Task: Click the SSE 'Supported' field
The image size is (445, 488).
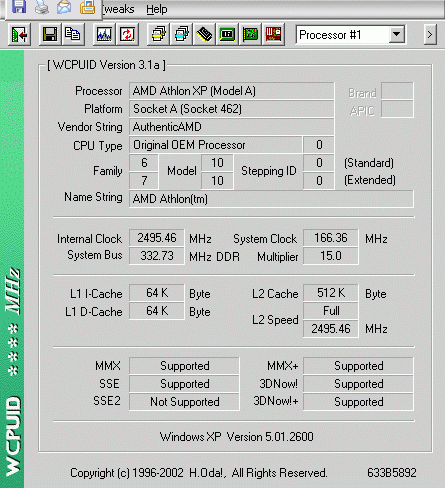Action: click(x=184, y=384)
